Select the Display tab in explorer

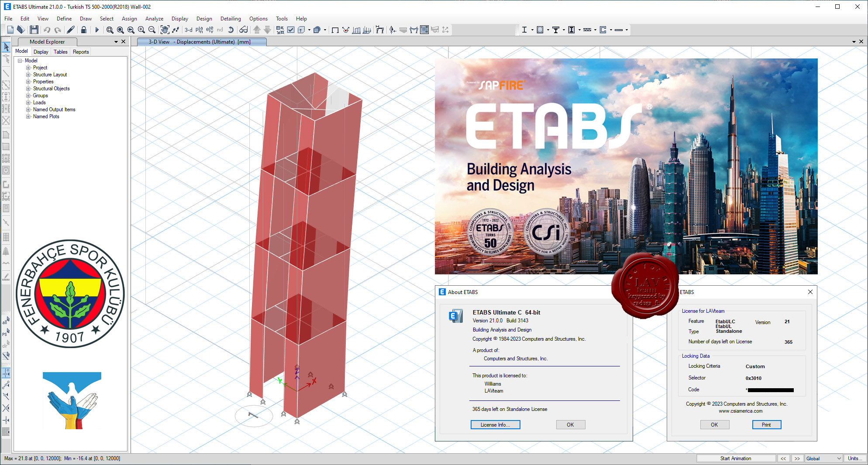[41, 52]
